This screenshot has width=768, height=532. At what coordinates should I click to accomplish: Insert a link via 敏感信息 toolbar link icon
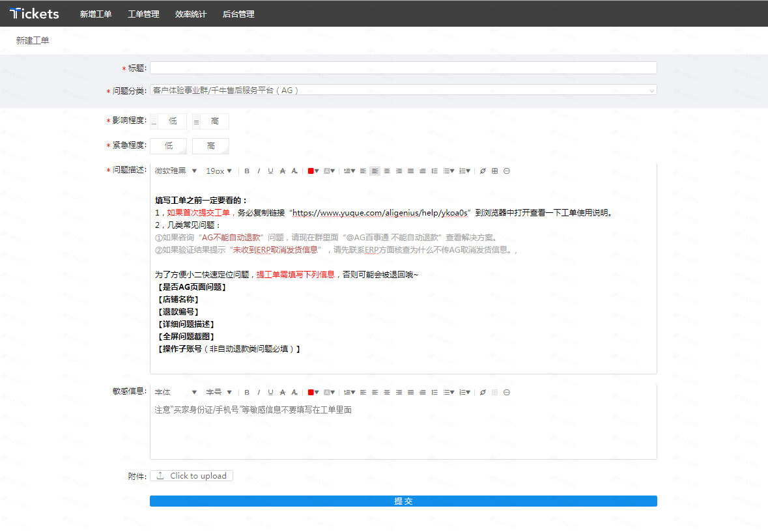483,392
